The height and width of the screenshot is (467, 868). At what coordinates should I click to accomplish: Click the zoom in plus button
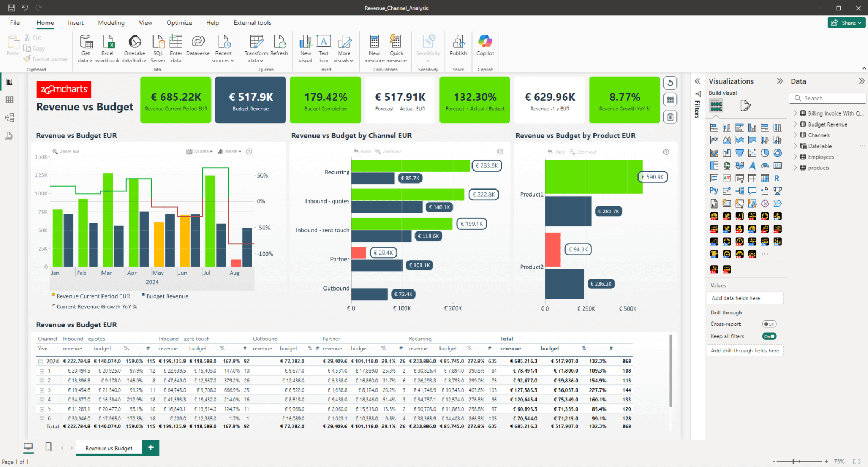tap(826, 462)
